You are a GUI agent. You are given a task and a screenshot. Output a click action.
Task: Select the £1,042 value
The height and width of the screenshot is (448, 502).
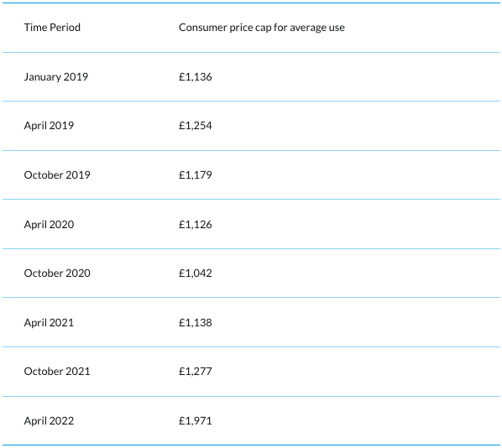pyautogui.click(x=196, y=273)
